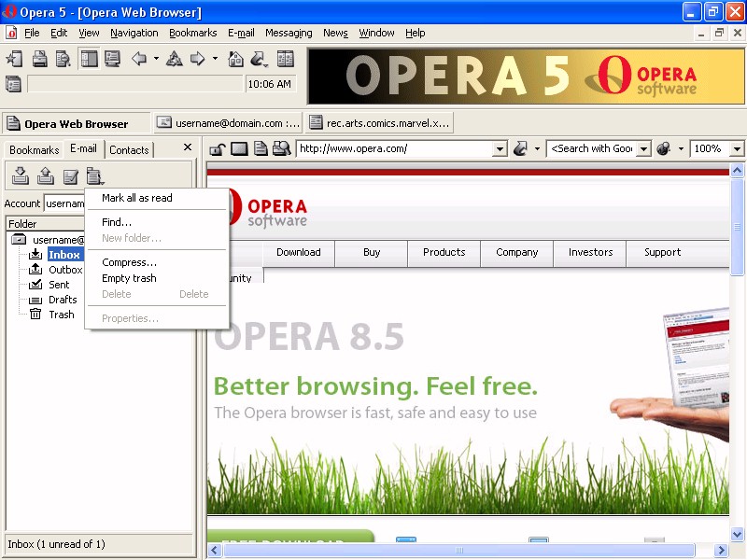Click the Reload triangle arrows icon
747x560 pixels.
[x=174, y=59]
